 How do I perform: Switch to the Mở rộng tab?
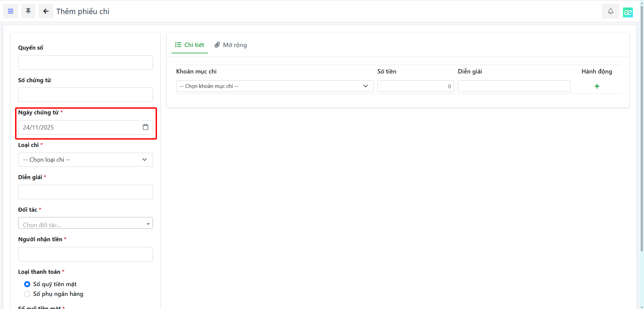coord(231,45)
